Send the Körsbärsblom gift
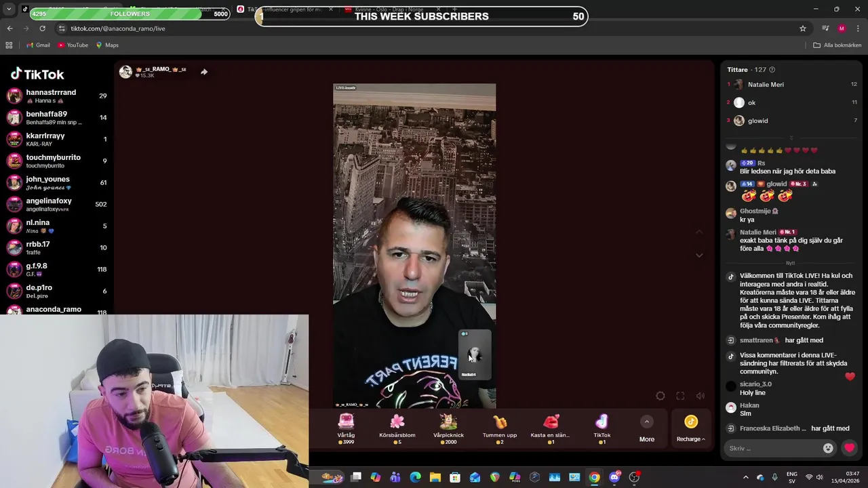Viewport: 868px width, 488px height. pos(397,428)
